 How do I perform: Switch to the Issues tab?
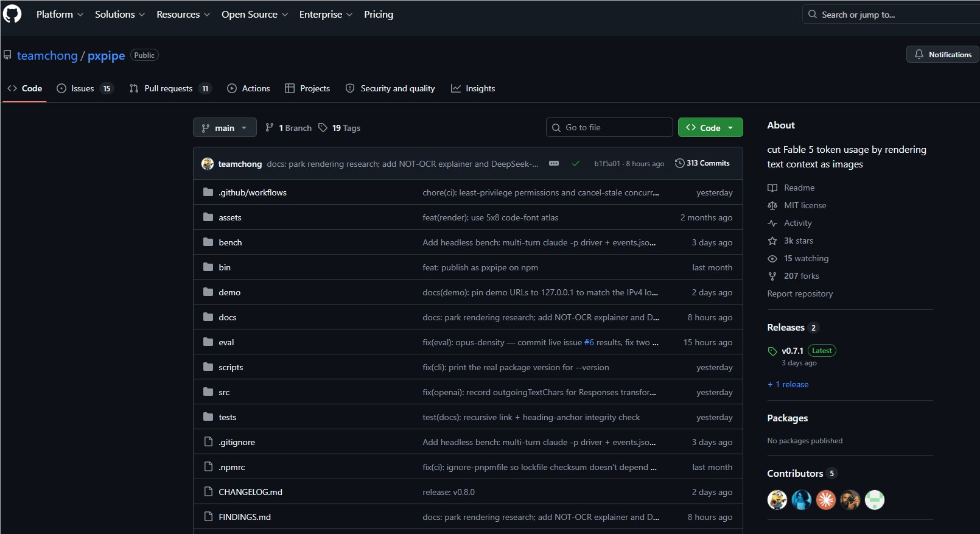(x=84, y=88)
